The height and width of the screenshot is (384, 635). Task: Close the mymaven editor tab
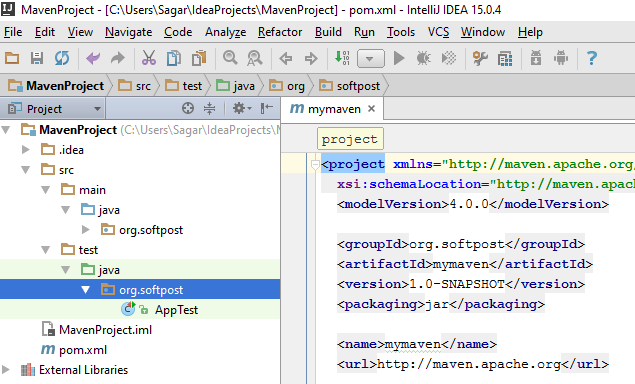coord(371,109)
